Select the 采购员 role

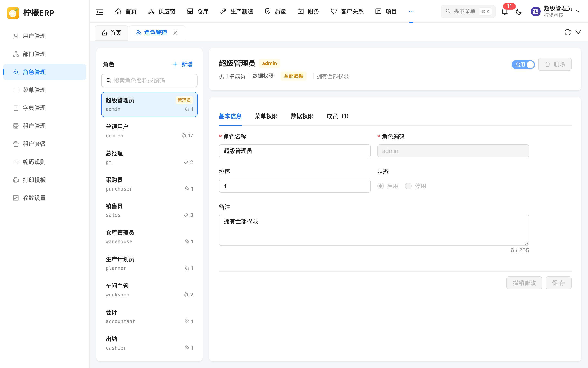[149, 184]
